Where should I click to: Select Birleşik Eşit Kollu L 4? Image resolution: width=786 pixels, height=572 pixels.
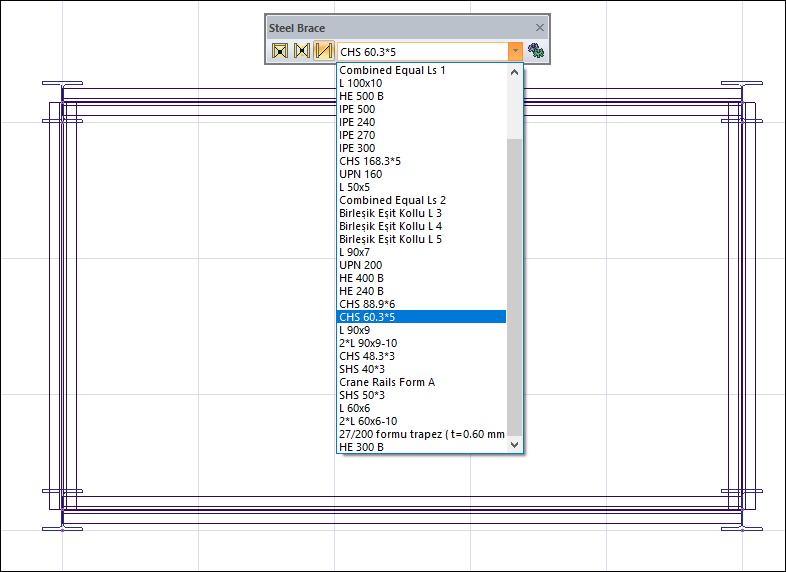[390, 226]
